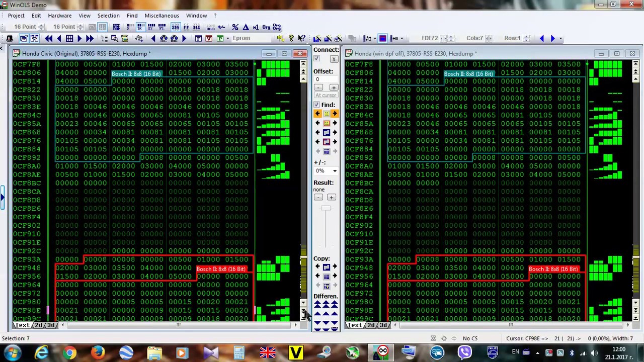This screenshot has width=644, height=362.
Task: Open the Project menu
Action: coord(16,16)
